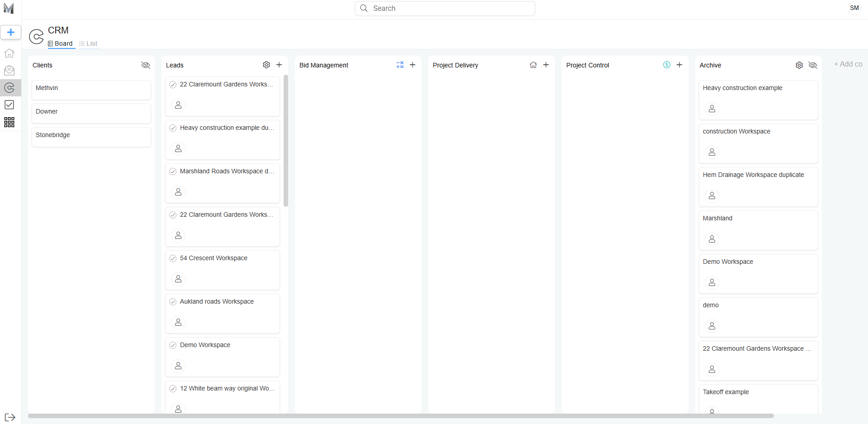Add a new card to Project Delivery
This screenshot has width=868, height=424.
[x=546, y=65]
